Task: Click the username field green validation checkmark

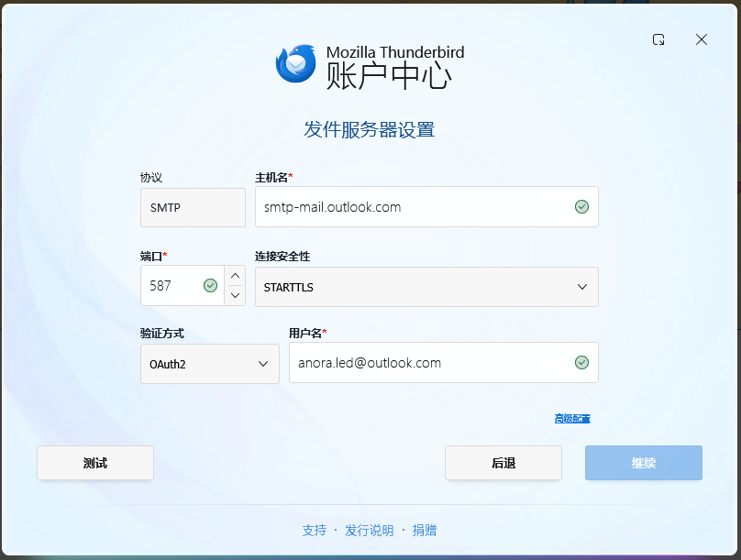Action: click(581, 362)
